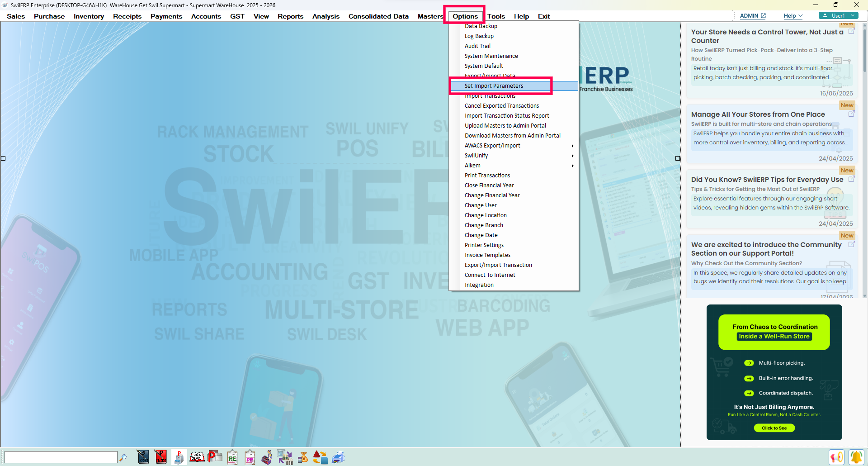Click the notification bell icon
868x466 pixels.
[x=856, y=457]
